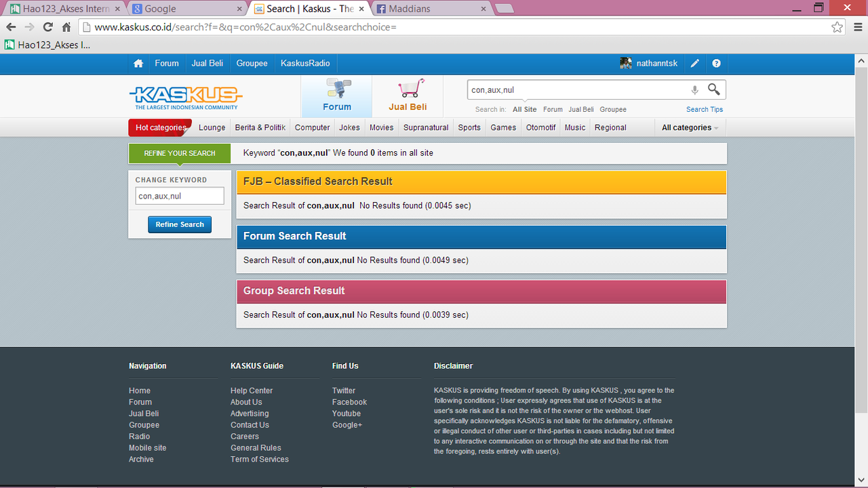Select the Jual Beli shopping cart icon
Viewport: 868px width, 488px height.
click(408, 96)
